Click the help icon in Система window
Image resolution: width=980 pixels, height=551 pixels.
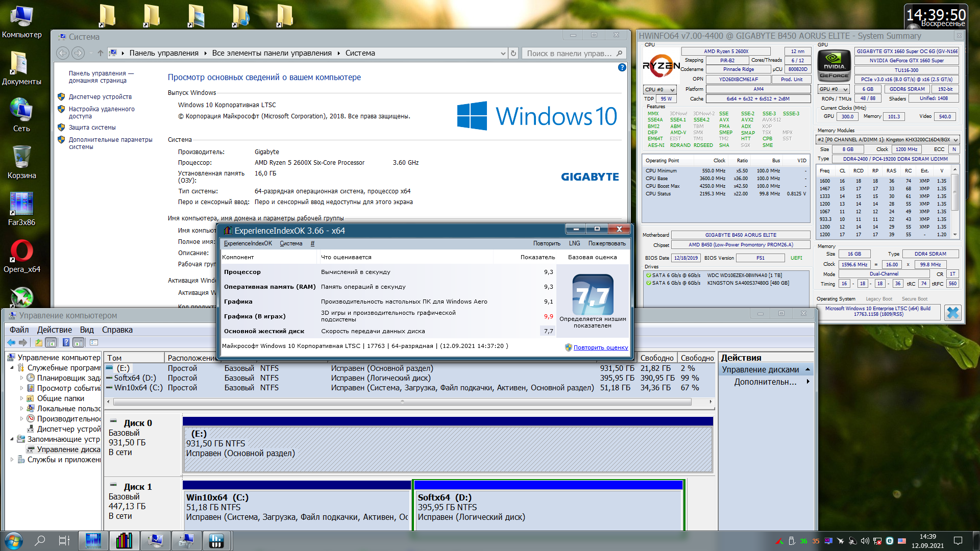point(622,67)
